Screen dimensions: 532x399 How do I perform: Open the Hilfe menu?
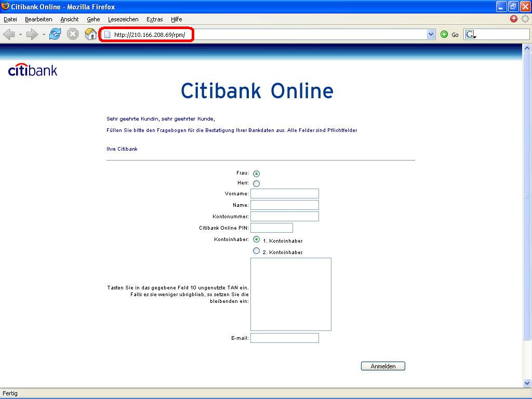tap(177, 19)
